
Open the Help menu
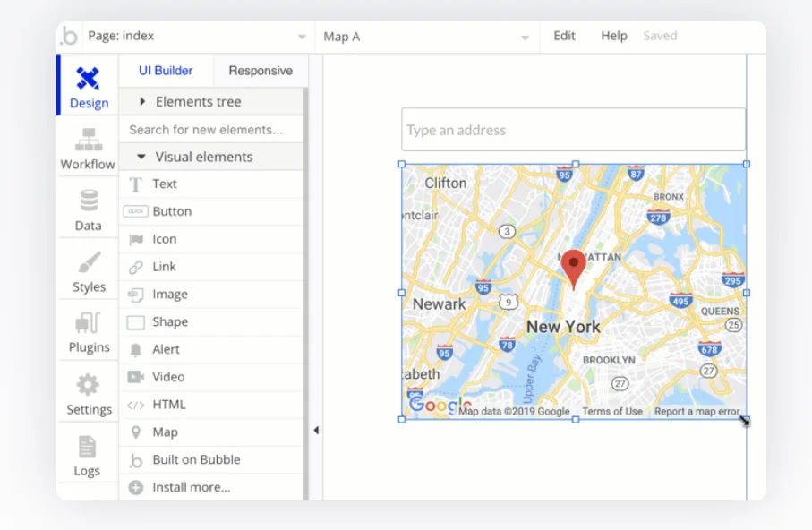614,36
